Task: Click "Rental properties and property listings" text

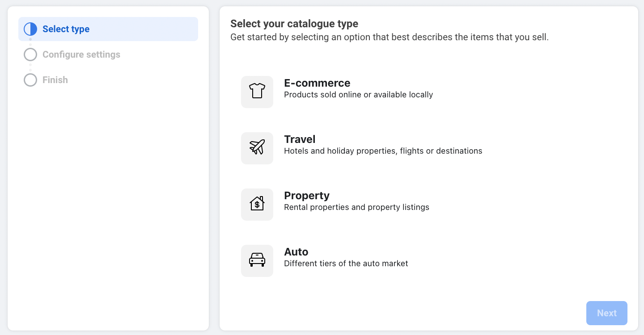Action: click(356, 207)
